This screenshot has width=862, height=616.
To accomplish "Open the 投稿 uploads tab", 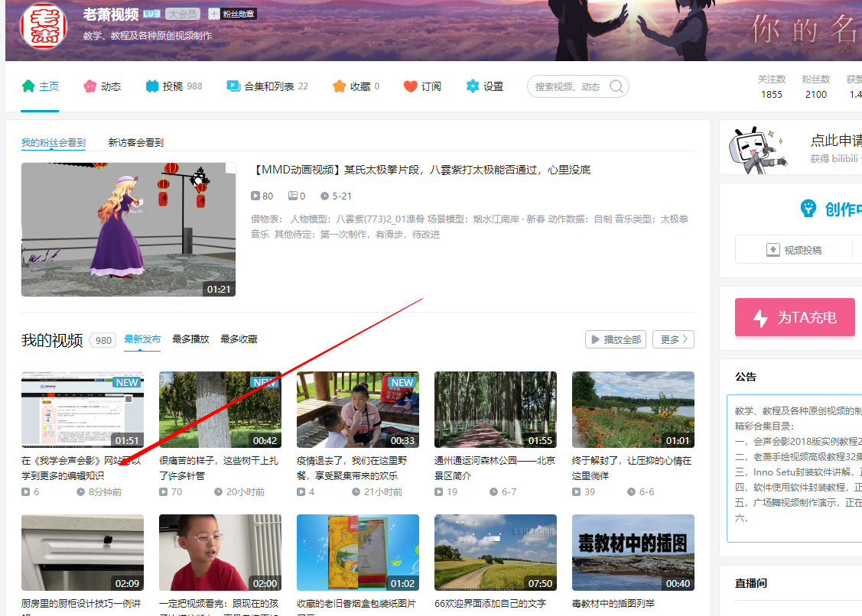I will pos(174,86).
